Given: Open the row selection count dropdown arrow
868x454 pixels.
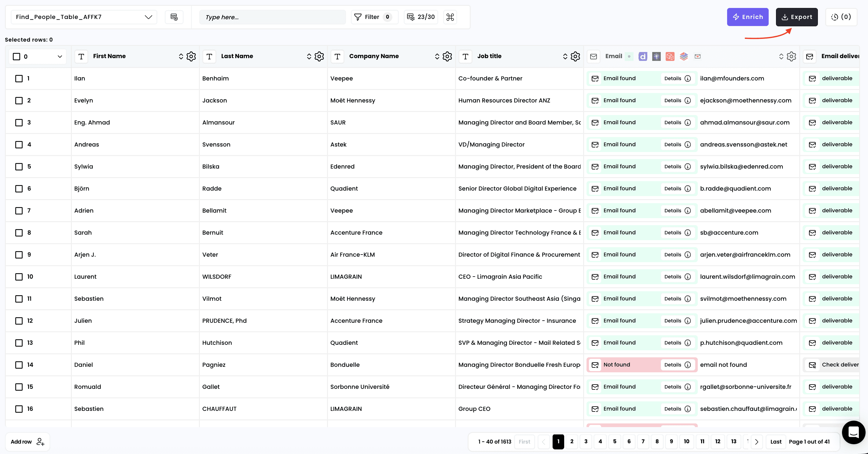Looking at the screenshot, I should [60, 56].
